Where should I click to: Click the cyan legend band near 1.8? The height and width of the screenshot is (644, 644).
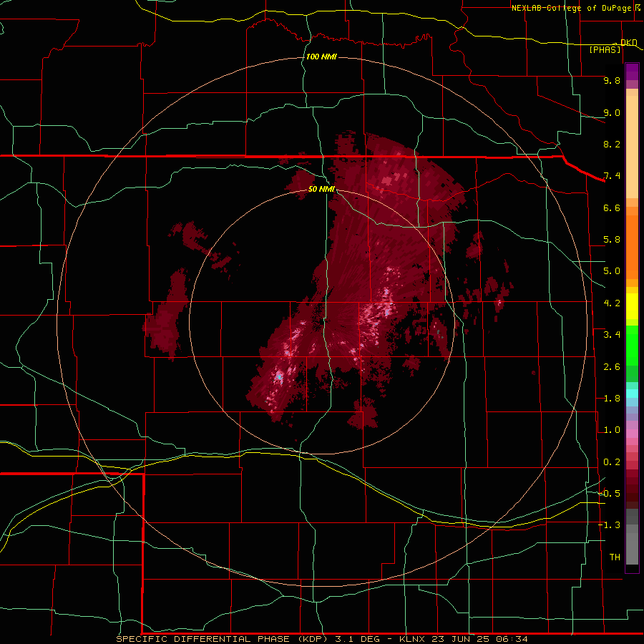(632, 394)
